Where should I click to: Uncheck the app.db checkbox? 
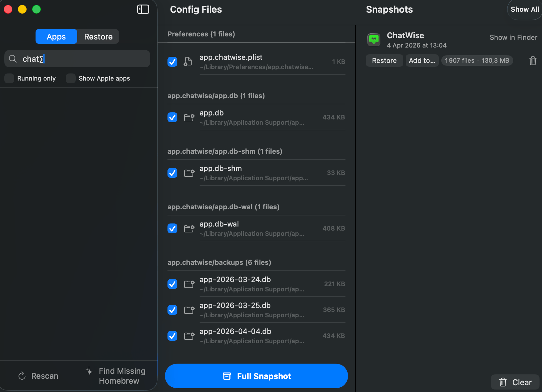[172, 117]
